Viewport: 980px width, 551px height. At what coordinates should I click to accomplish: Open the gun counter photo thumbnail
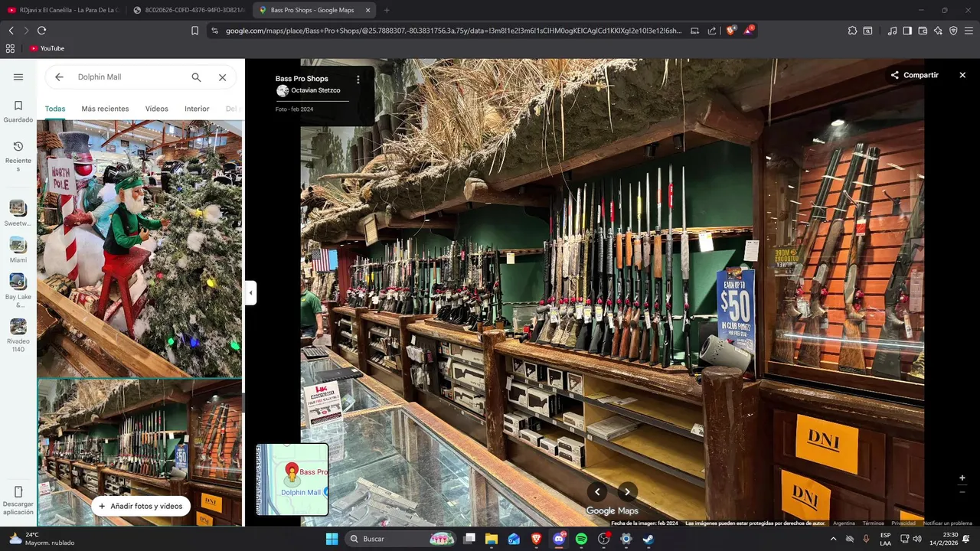(x=139, y=452)
